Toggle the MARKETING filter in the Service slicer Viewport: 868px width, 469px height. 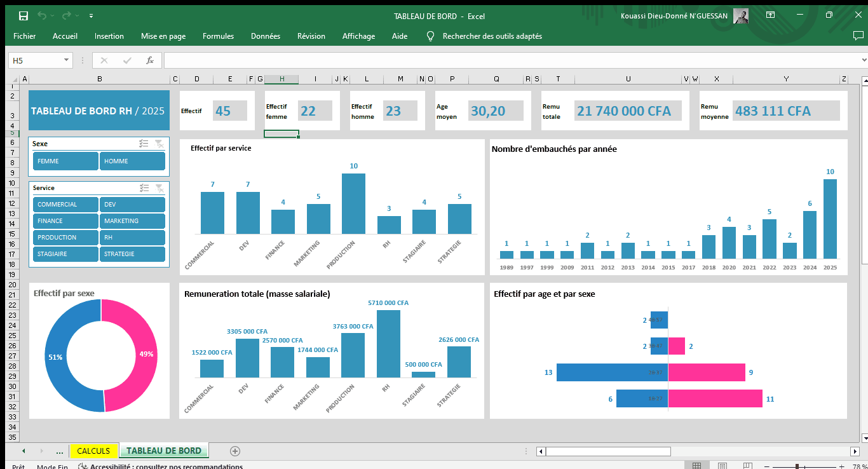pyautogui.click(x=132, y=221)
